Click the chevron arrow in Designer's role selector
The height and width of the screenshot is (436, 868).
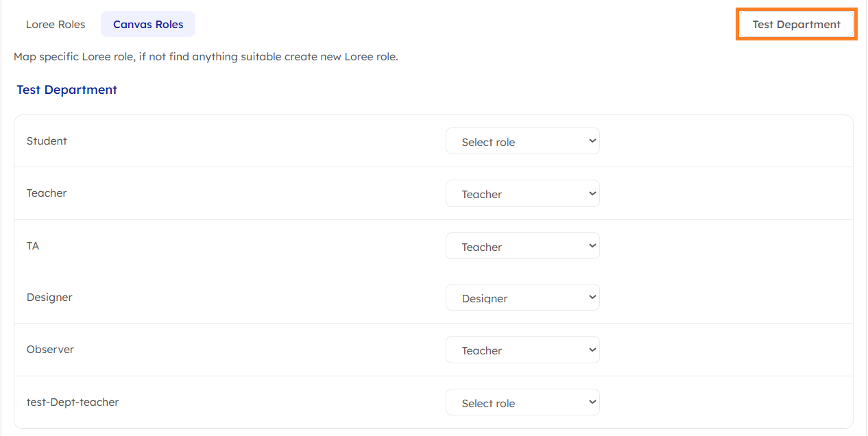pyautogui.click(x=592, y=298)
